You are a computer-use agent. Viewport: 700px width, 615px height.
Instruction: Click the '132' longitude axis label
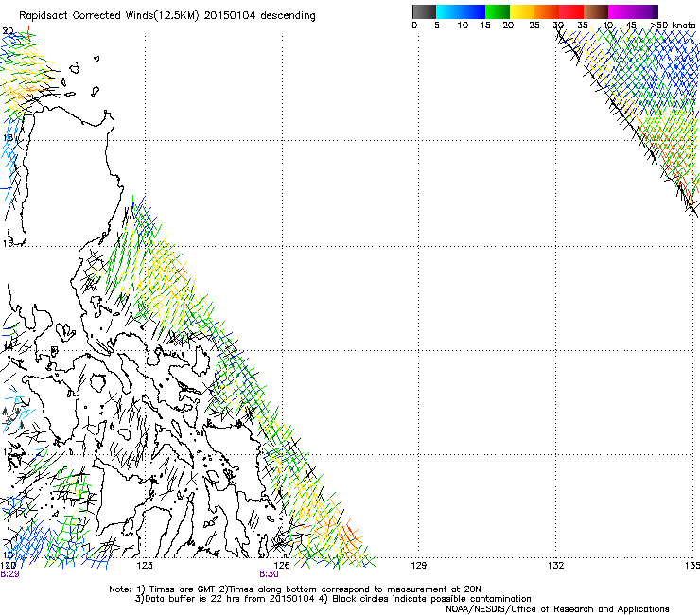[555, 566]
